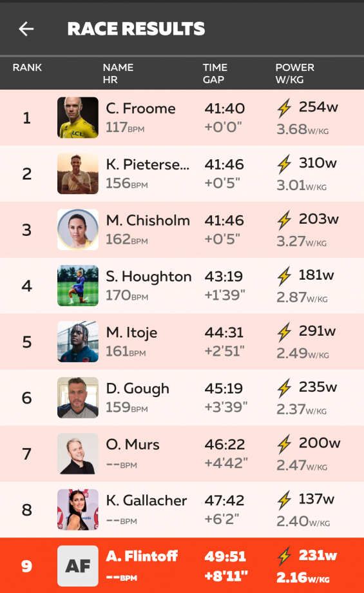Select S. Houghton's name
The image size is (364, 593).
[x=149, y=277]
